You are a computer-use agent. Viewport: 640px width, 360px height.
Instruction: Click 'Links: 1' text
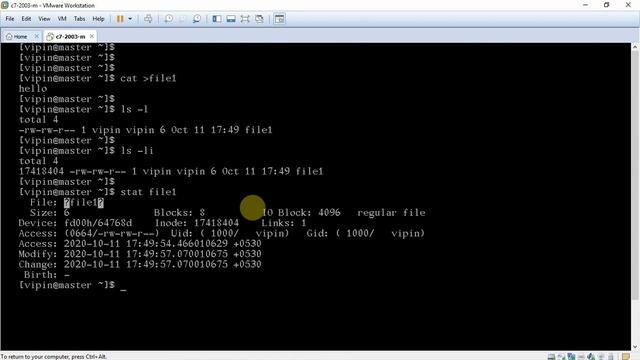284,223
